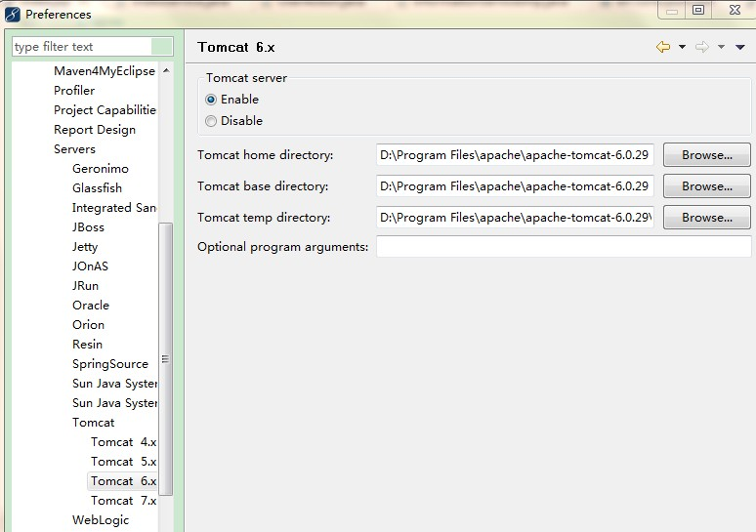
Task: Select Tomcat 7.x in the tree
Action: (x=123, y=501)
